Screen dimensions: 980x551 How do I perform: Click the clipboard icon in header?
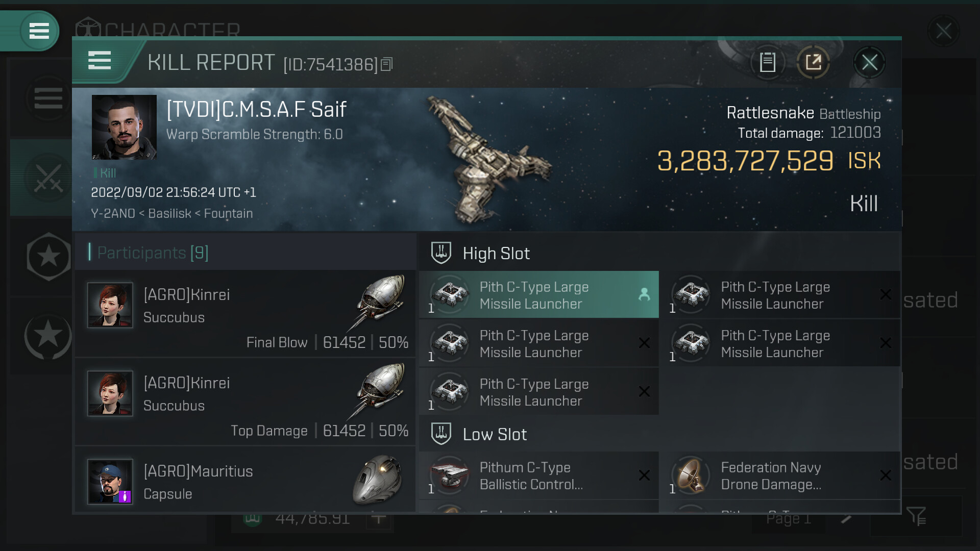point(767,63)
